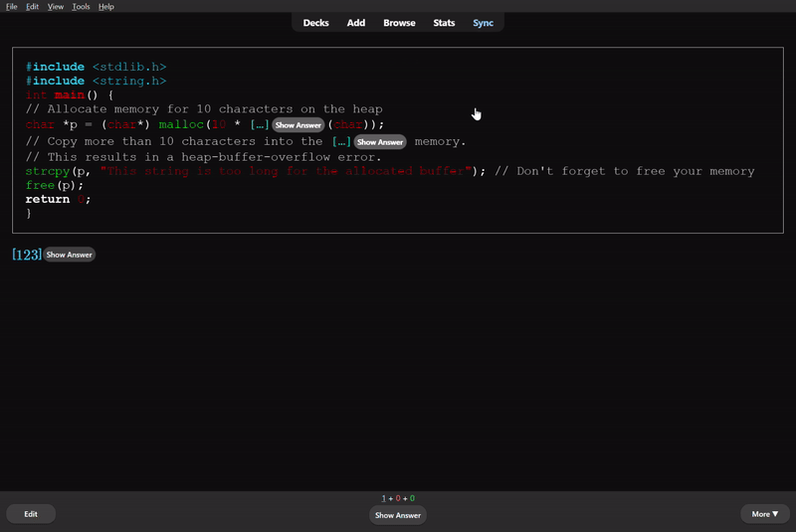Open the View menu
This screenshot has width=796, height=532.
pos(56,7)
